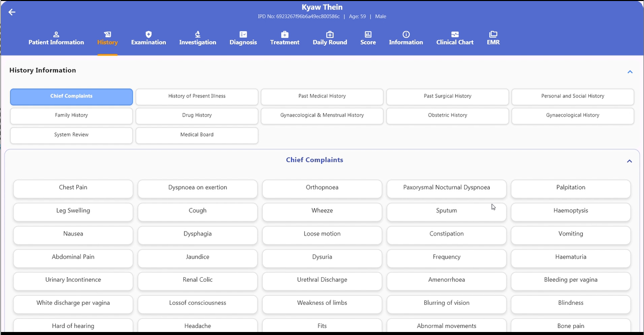Select the Headache complaint

click(x=197, y=325)
